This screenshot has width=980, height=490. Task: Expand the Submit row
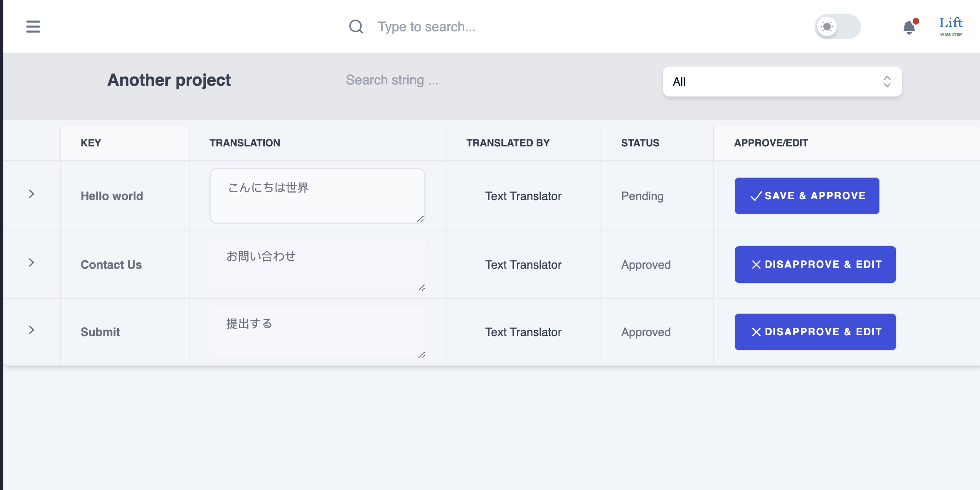[32, 330]
